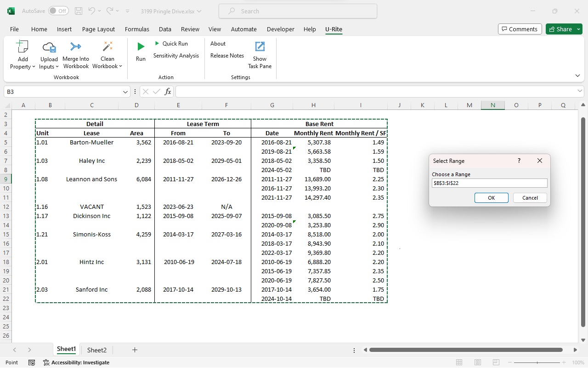This screenshot has height=368, width=588.
Task: Open the Name Box dropdown
Action: click(125, 92)
